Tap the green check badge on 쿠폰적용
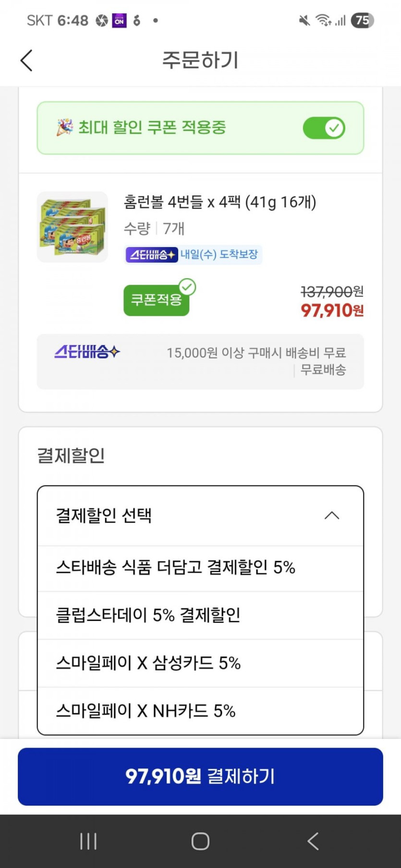401x868 pixels. pyautogui.click(x=187, y=287)
